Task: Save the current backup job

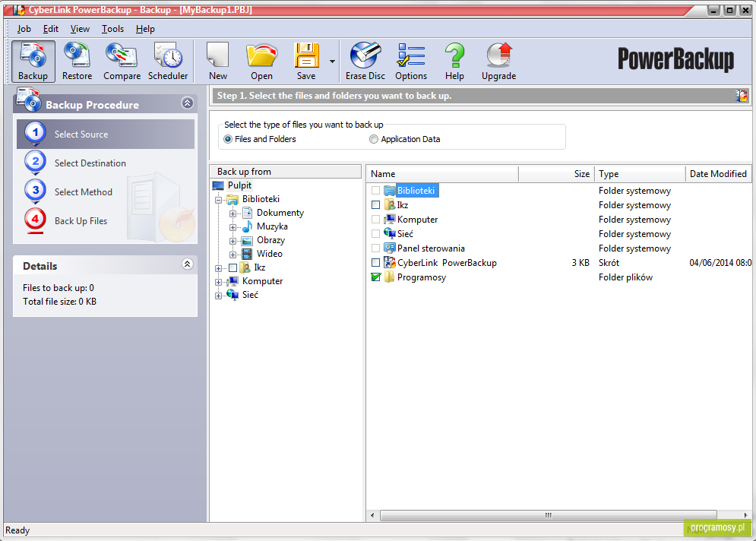Action: pyautogui.click(x=306, y=62)
